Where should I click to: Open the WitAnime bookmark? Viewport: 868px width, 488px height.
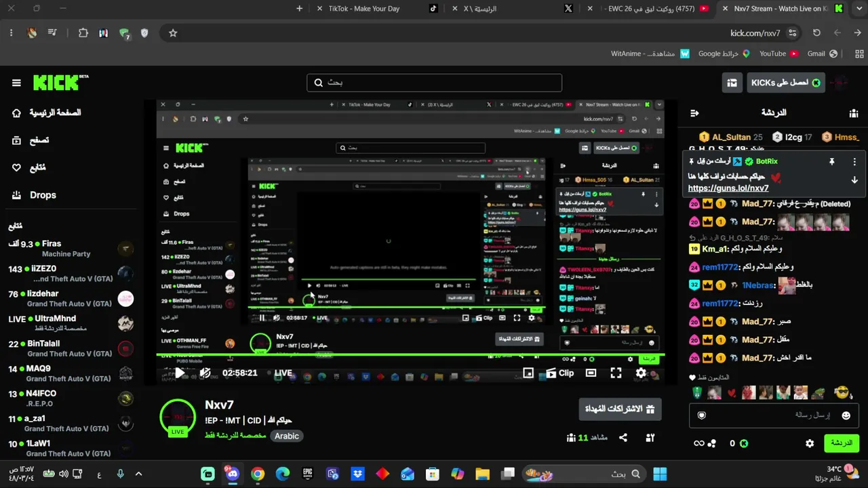650,54
